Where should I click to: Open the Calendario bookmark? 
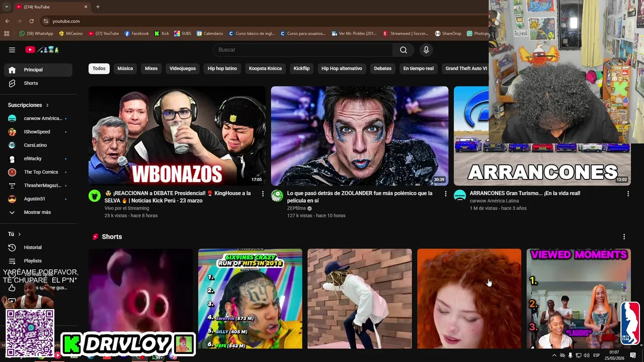[210, 34]
